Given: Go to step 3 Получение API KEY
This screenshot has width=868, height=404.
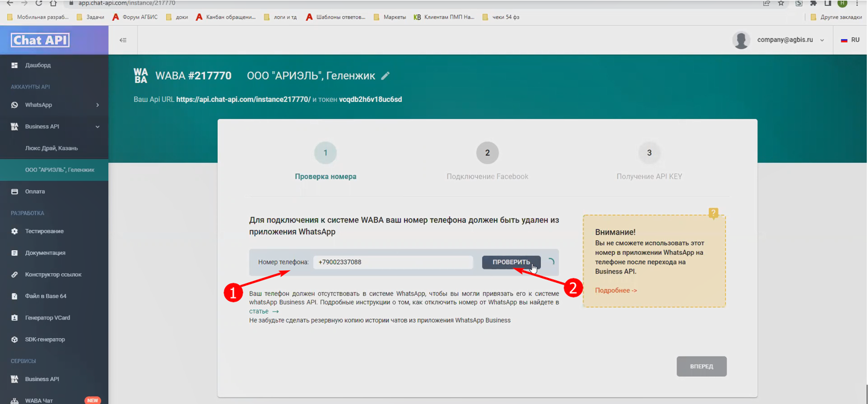Looking at the screenshot, I should [x=649, y=162].
